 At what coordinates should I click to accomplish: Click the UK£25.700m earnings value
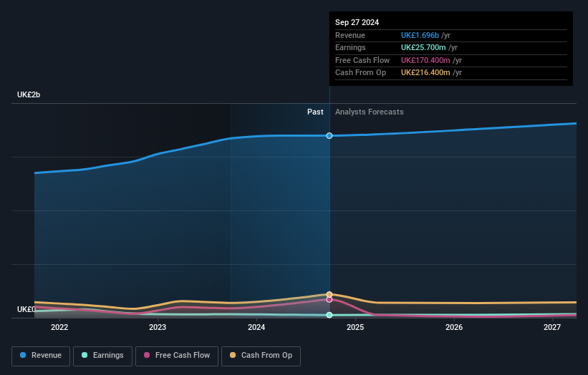tap(423, 47)
